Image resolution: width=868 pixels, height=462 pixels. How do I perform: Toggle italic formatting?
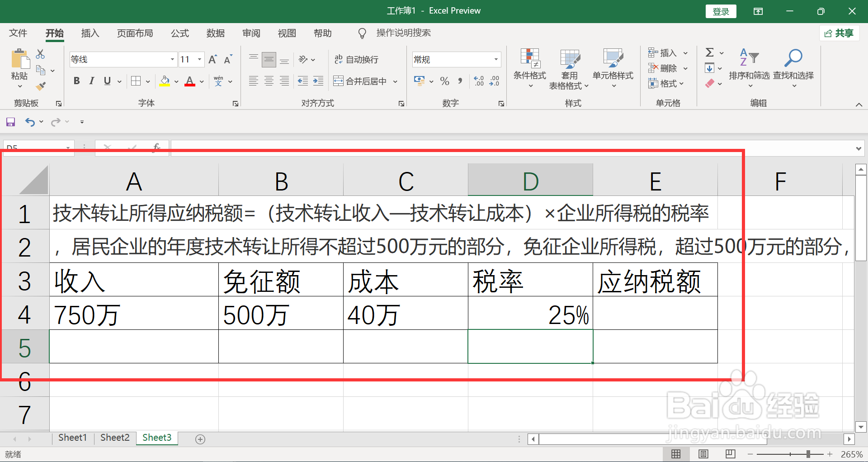(x=91, y=81)
